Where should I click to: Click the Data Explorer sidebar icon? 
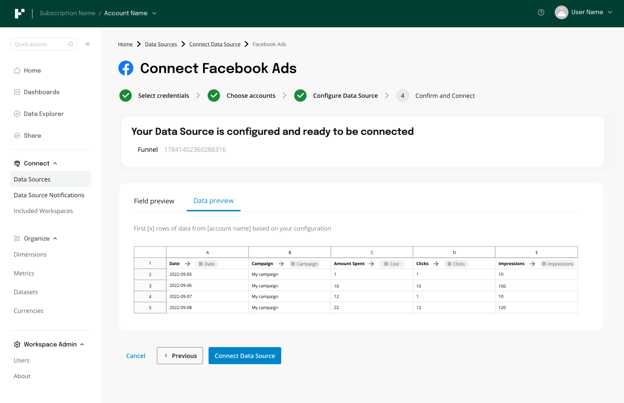17,114
